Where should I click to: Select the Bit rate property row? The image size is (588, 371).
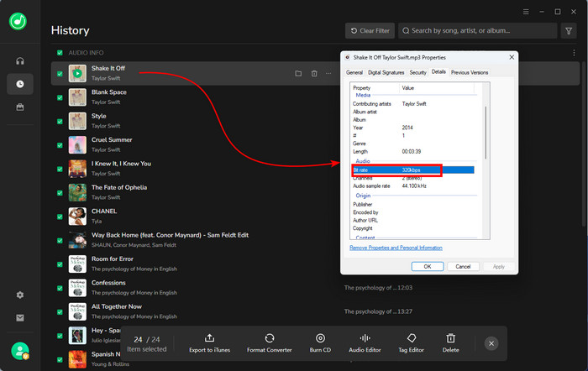click(413, 170)
